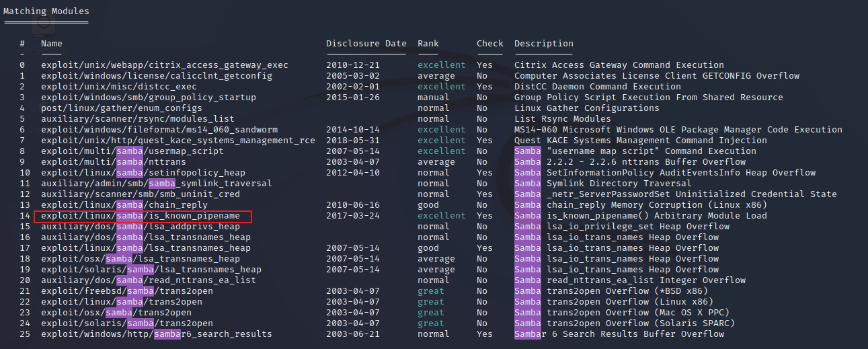Click 'is_known_pipename() Arbitrary Module Load' description

(x=657, y=216)
